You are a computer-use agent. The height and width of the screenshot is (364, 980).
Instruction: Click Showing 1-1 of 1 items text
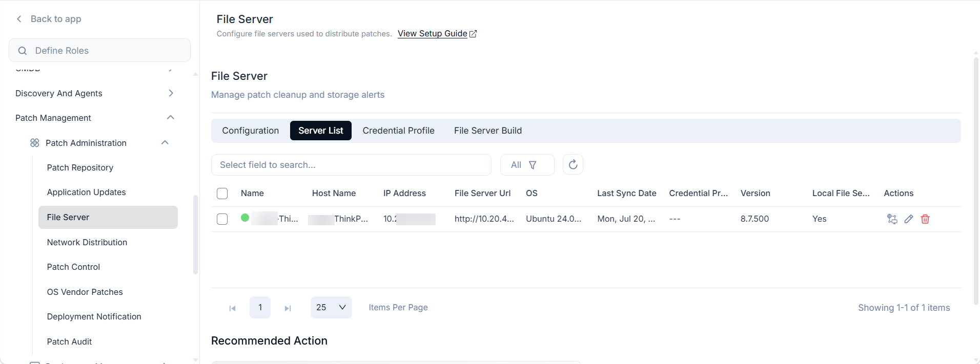click(904, 308)
